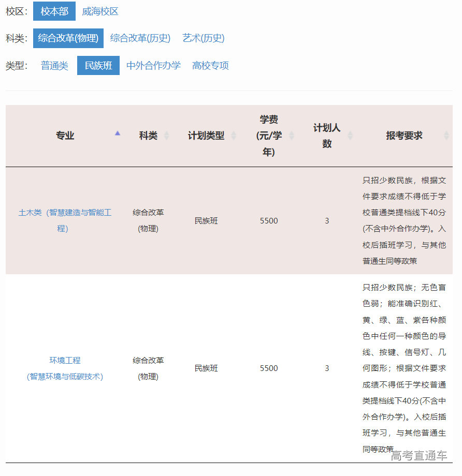Viewport: 462px width, 476px height.
Task: Select the 高校专项 type tab
Action: (209, 65)
